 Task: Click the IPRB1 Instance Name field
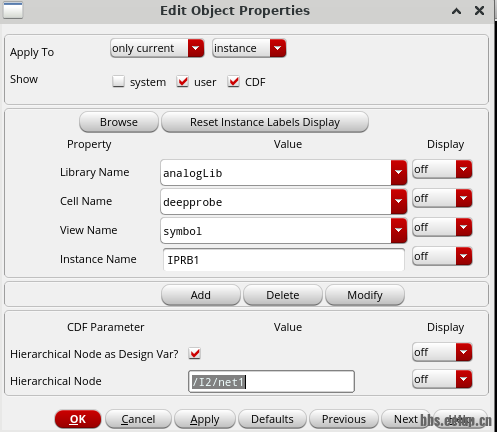pos(284,260)
